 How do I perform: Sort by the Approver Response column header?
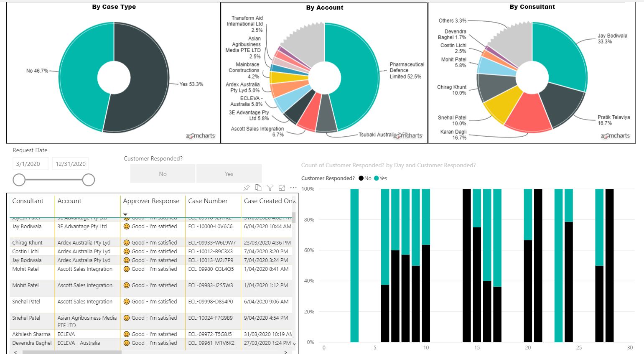pos(151,201)
